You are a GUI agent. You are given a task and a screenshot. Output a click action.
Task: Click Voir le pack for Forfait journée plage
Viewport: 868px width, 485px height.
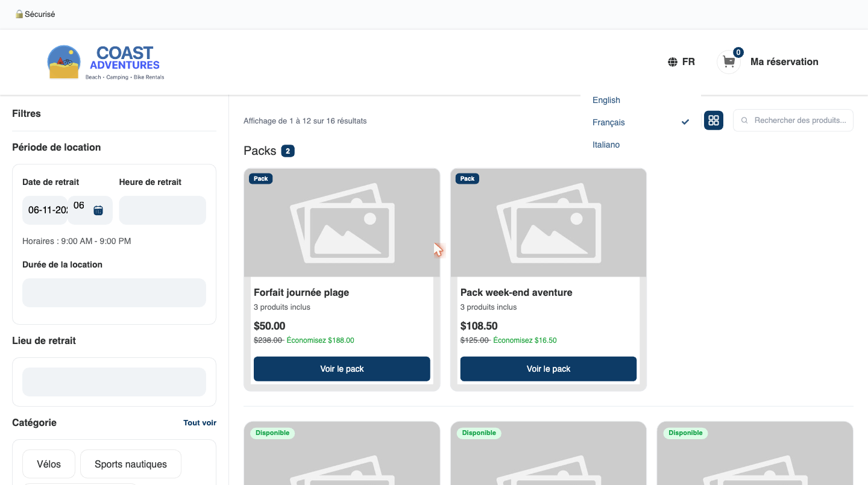pos(342,369)
